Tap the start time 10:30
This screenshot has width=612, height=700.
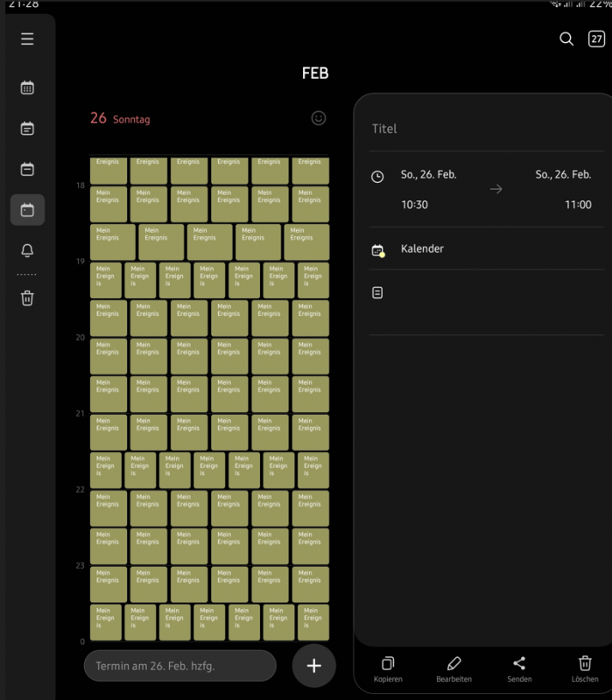(x=414, y=205)
